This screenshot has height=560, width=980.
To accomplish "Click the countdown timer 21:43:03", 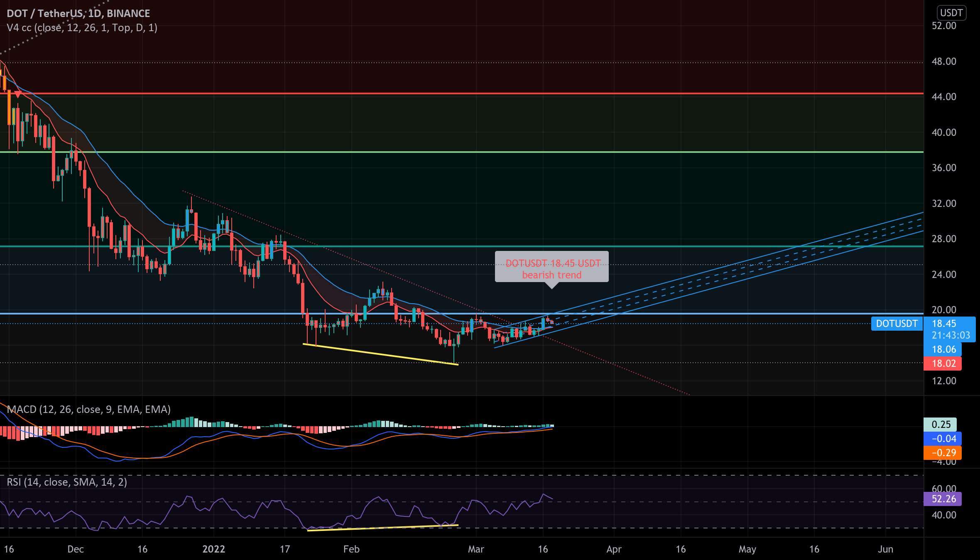I will 951,335.
